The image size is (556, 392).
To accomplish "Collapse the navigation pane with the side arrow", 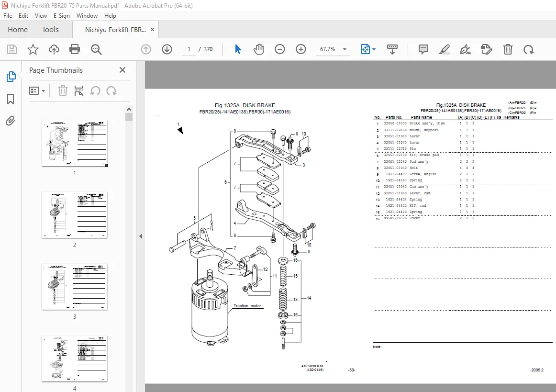I will click(x=141, y=236).
